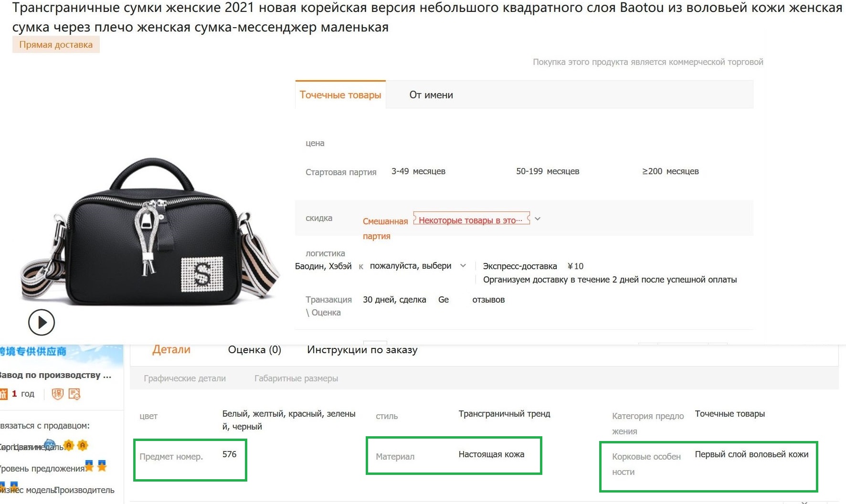Expand the discount chevron next to Некоторые товары
Viewport: 846px width, 504px height.
coord(538,219)
